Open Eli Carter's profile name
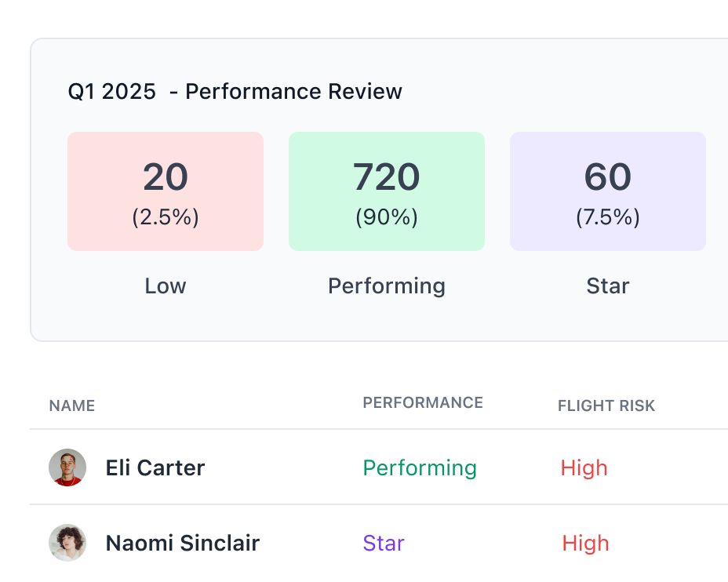 (155, 467)
